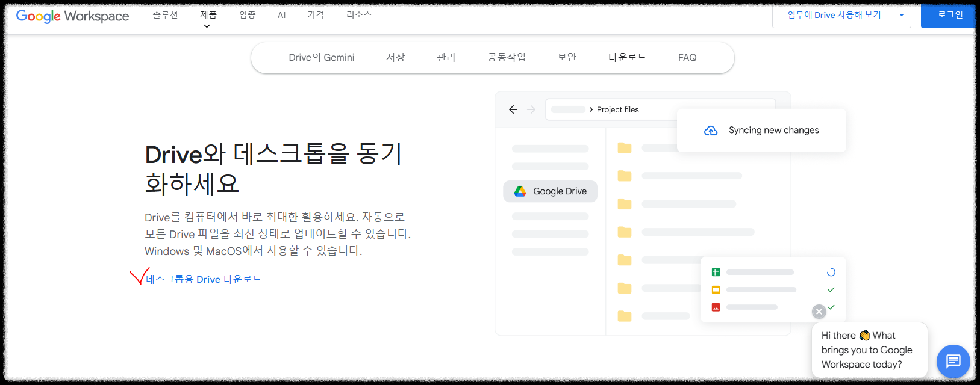The image size is (980, 385).
Task: Click the 데스크톱용 Drive 다운로드 link
Action: point(204,279)
